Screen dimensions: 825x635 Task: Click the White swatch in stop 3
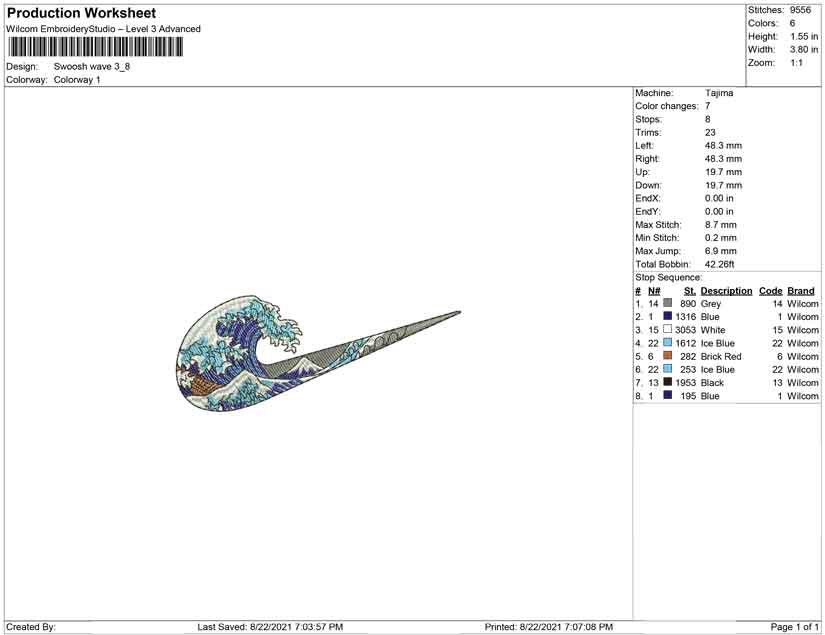[668, 329]
